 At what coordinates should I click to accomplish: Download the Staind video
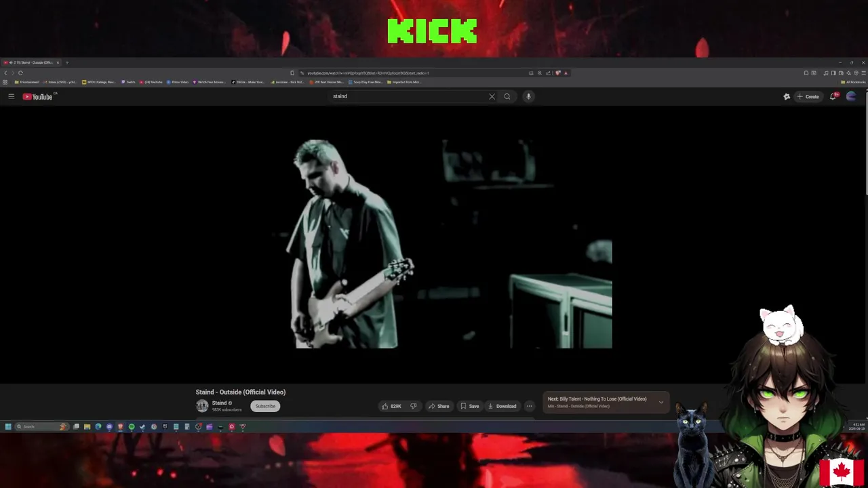click(502, 406)
